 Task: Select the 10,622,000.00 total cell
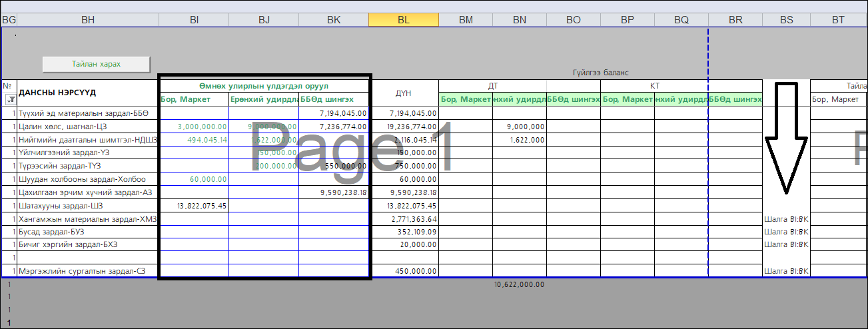pos(519,284)
